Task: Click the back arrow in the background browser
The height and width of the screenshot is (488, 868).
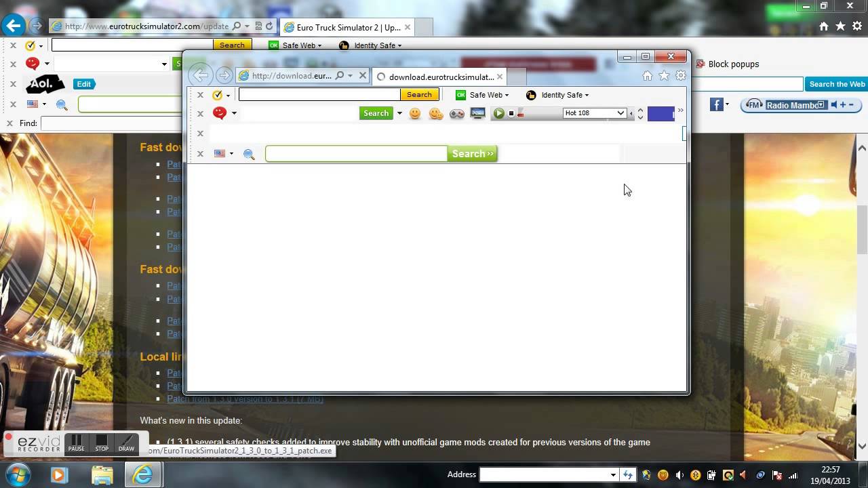Action: (x=13, y=26)
